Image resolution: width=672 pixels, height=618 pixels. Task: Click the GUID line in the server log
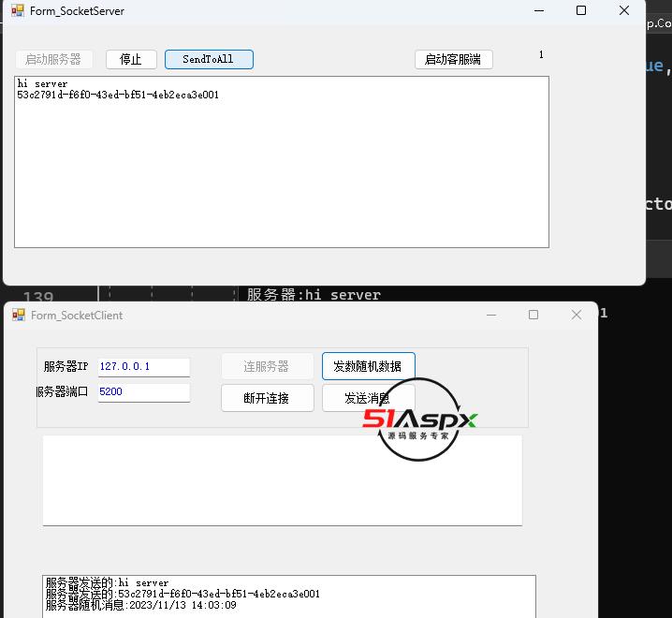point(118,95)
